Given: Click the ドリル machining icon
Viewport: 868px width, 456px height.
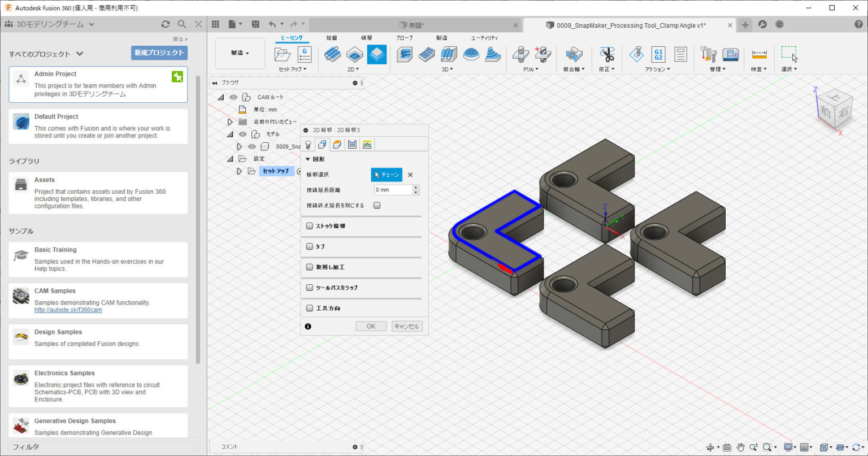Looking at the screenshot, I should 520,54.
